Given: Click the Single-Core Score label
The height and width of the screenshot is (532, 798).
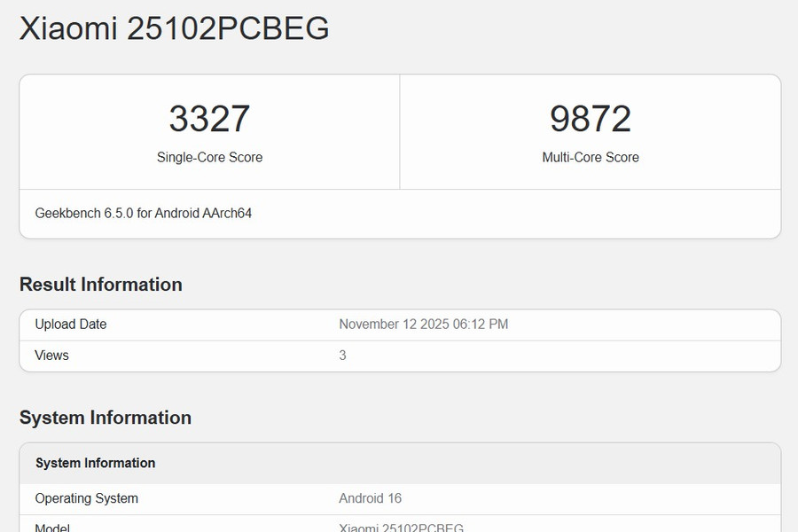Looking at the screenshot, I should (x=209, y=157).
